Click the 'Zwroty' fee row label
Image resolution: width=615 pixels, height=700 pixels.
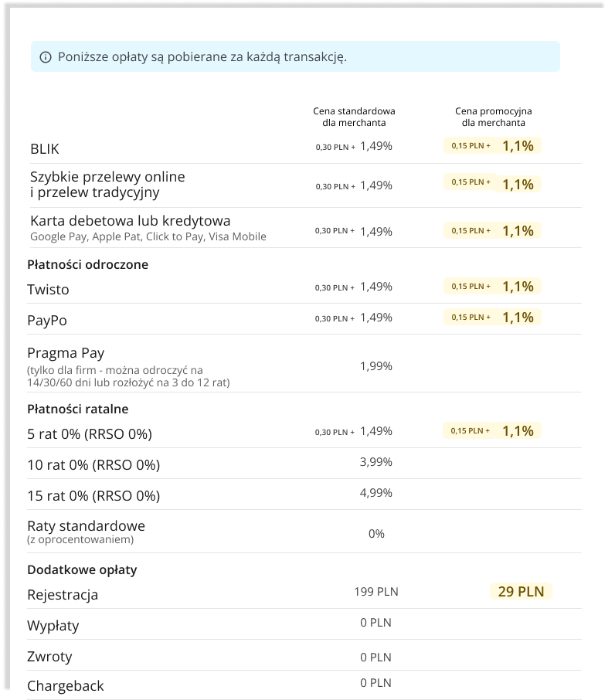point(49,657)
